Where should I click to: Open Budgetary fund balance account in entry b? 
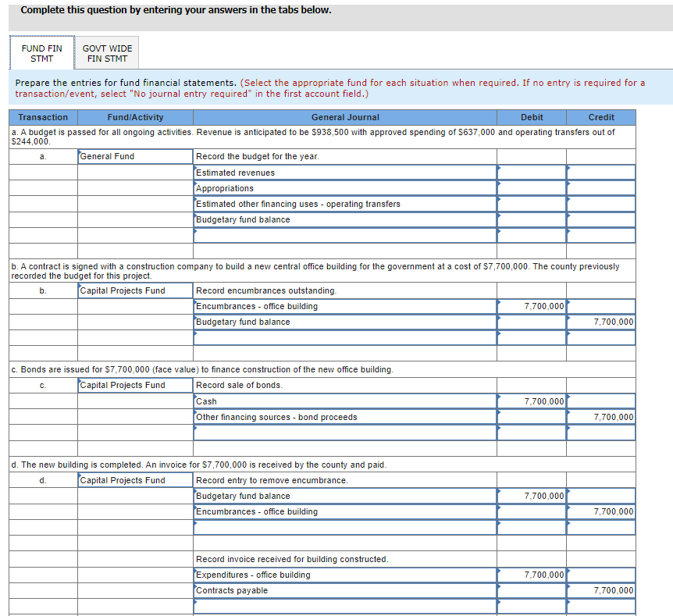coord(345,322)
